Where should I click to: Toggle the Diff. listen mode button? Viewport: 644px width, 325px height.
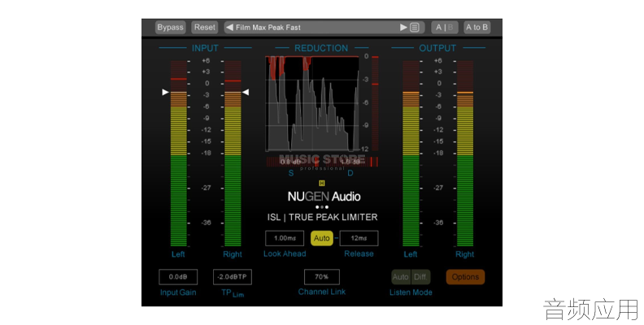coord(420,277)
